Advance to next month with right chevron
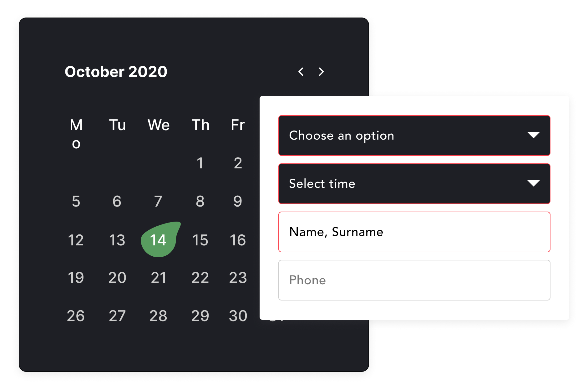588x390 pixels. [x=321, y=72]
